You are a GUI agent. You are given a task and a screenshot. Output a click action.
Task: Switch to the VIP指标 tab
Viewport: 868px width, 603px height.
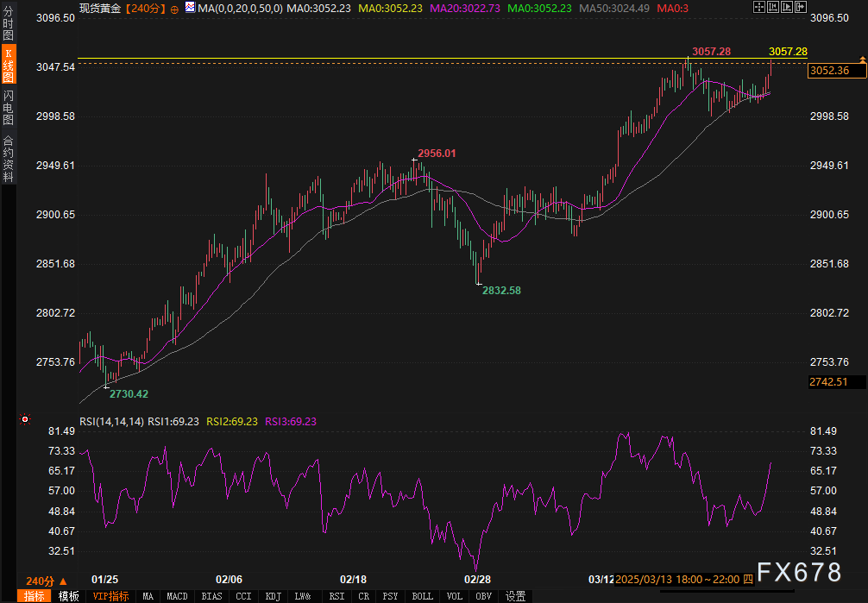110,596
